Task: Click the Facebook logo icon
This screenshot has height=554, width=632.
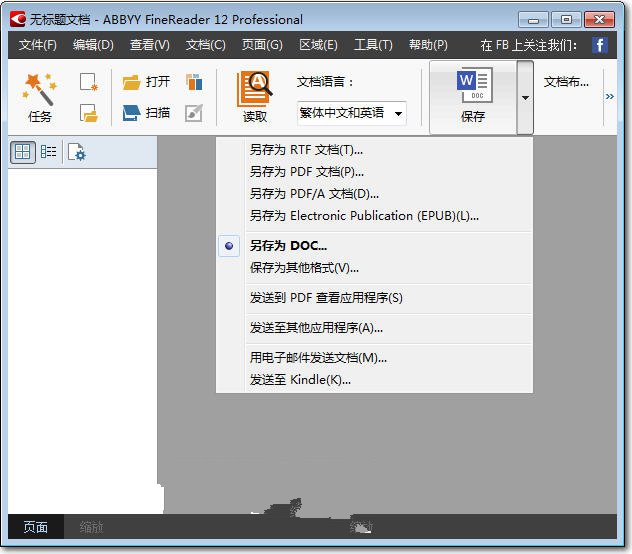Action: click(x=600, y=45)
